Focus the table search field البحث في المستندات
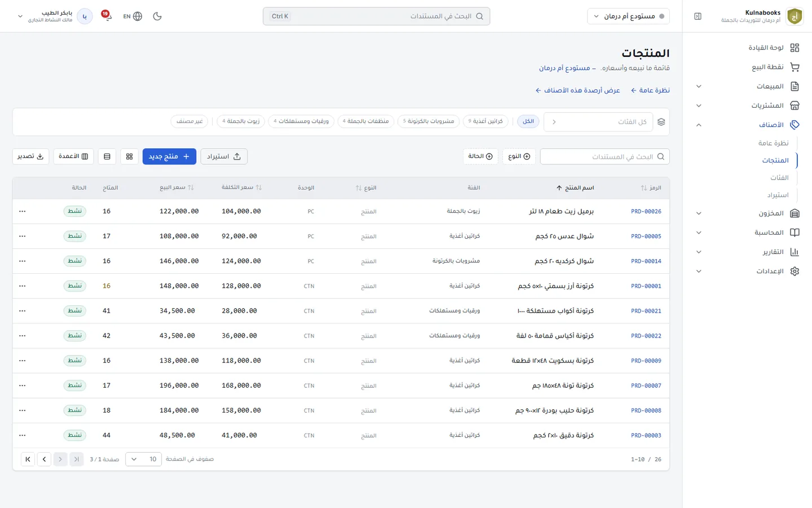The image size is (812, 508). (x=604, y=156)
